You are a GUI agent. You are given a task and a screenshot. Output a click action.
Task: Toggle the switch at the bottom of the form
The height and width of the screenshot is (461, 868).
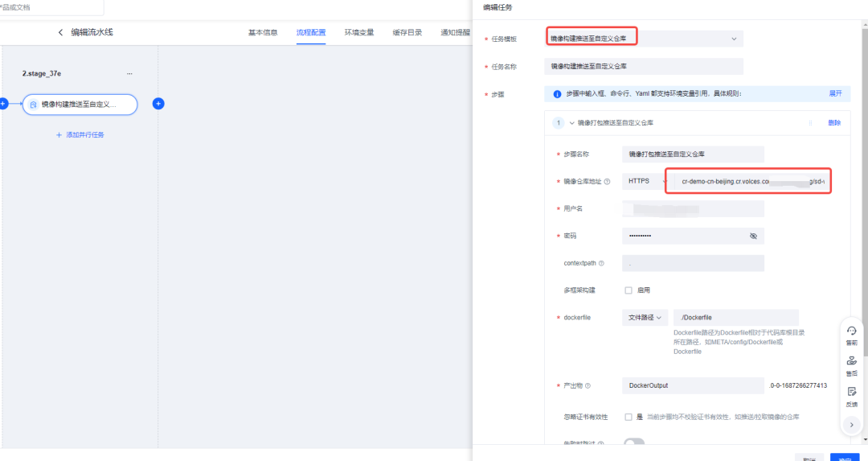[634, 442]
